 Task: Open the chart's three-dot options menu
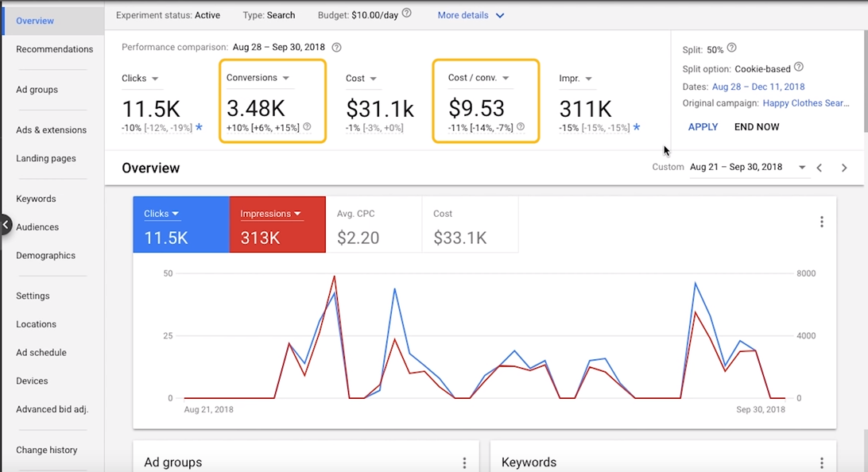[x=822, y=221]
